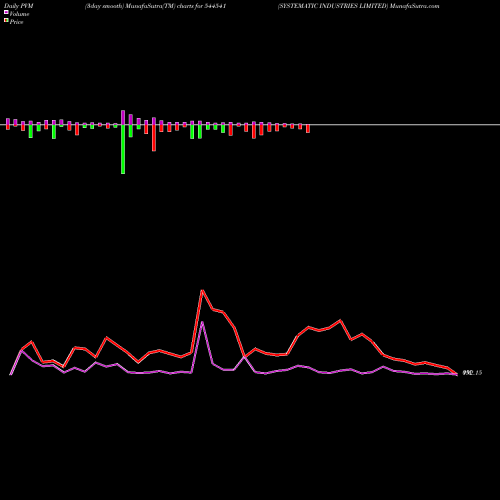Select the Price legend label
This screenshot has height=500, width=500.
click(16, 22)
